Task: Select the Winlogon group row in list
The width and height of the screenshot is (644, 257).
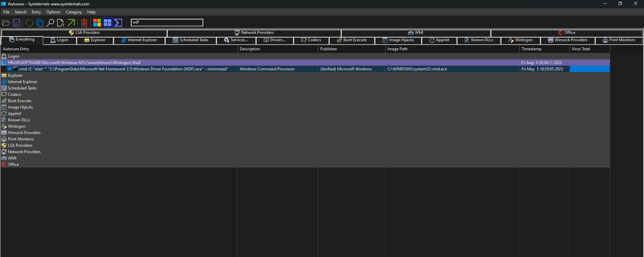Action: click(x=305, y=126)
